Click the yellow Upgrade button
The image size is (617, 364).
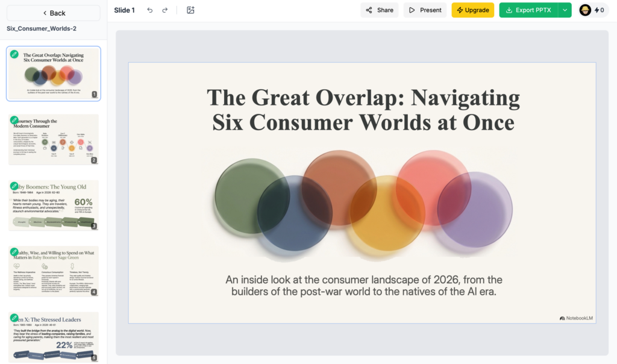tap(472, 10)
